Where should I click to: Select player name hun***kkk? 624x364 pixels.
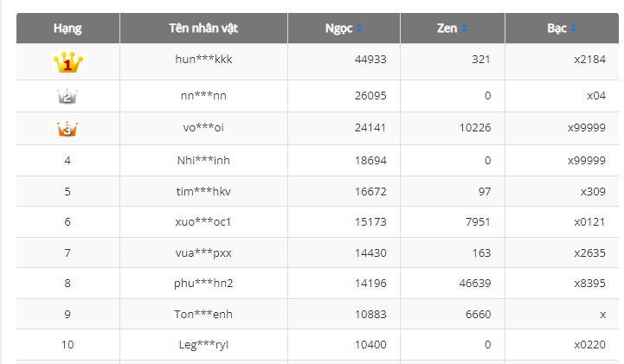coord(203,60)
